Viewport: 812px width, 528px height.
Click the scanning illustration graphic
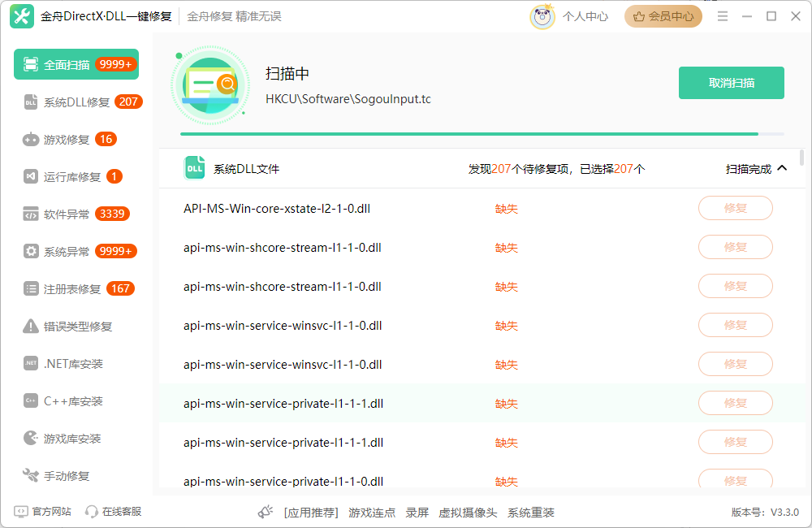(209, 85)
